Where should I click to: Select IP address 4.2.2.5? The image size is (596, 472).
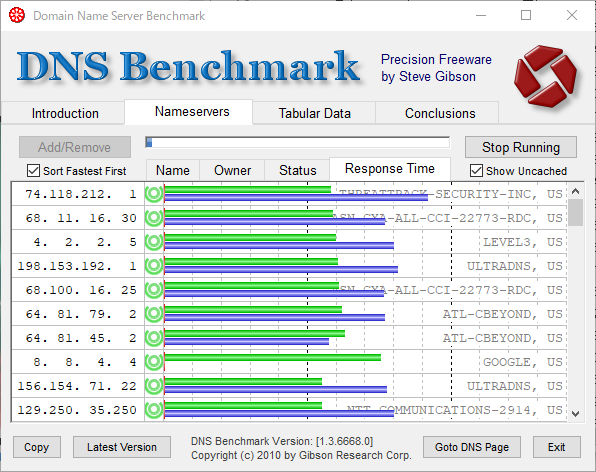tap(84, 242)
